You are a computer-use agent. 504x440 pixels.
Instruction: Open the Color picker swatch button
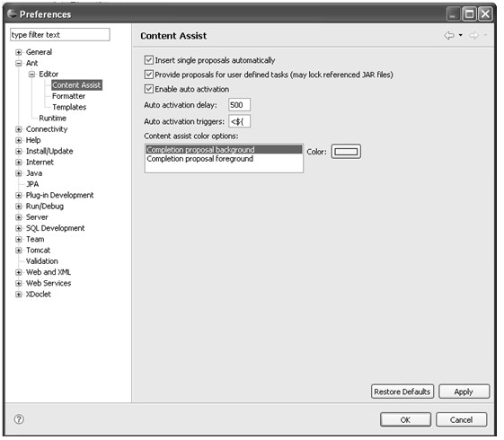[346, 152]
